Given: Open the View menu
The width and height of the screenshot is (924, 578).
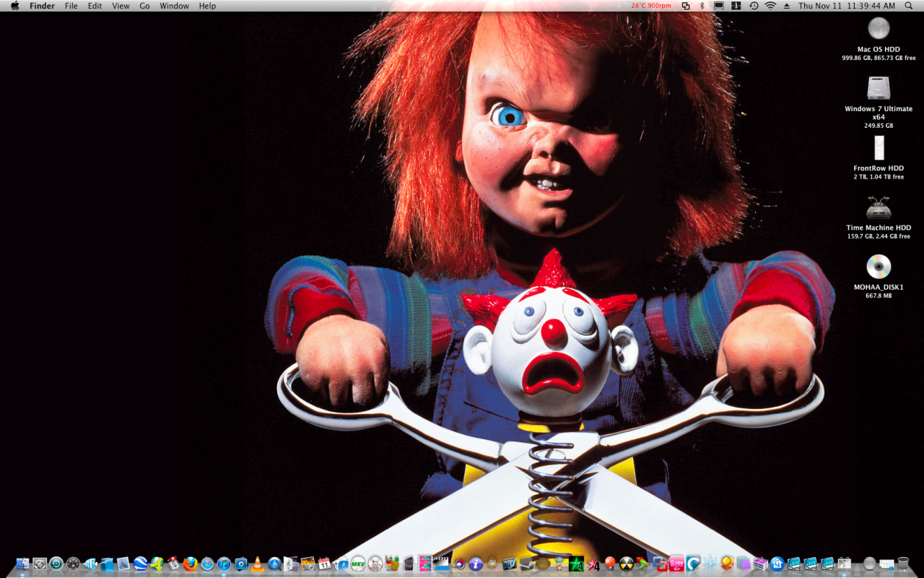Looking at the screenshot, I should [x=121, y=6].
